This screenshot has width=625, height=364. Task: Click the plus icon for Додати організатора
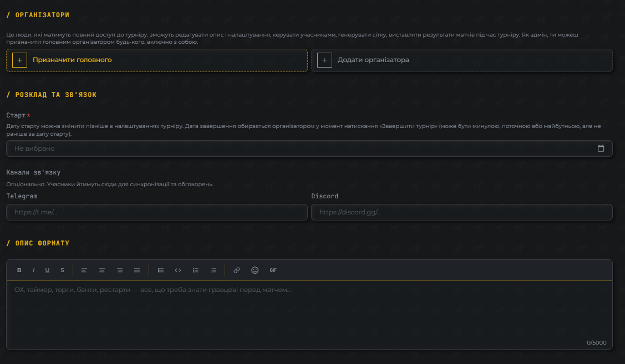324,60
